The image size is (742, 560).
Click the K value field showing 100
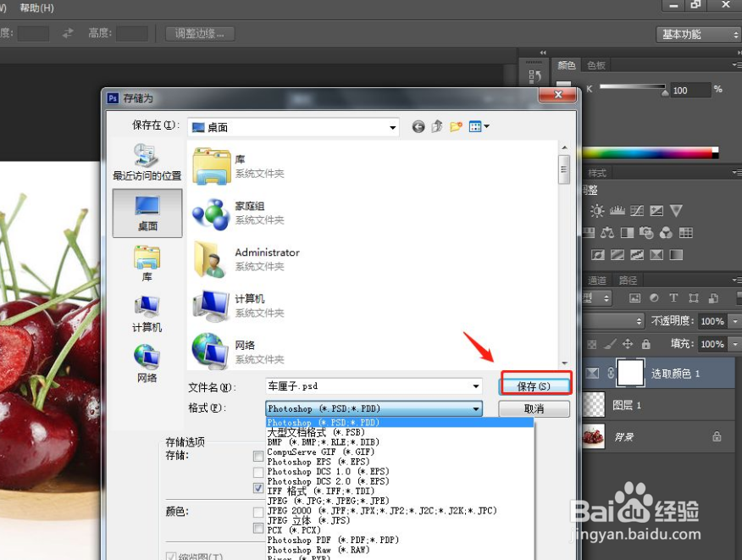pos(689,91)
